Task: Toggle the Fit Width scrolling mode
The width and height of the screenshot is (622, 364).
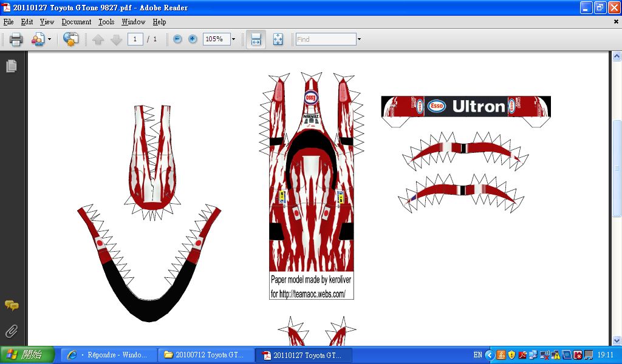Action: 256,39
